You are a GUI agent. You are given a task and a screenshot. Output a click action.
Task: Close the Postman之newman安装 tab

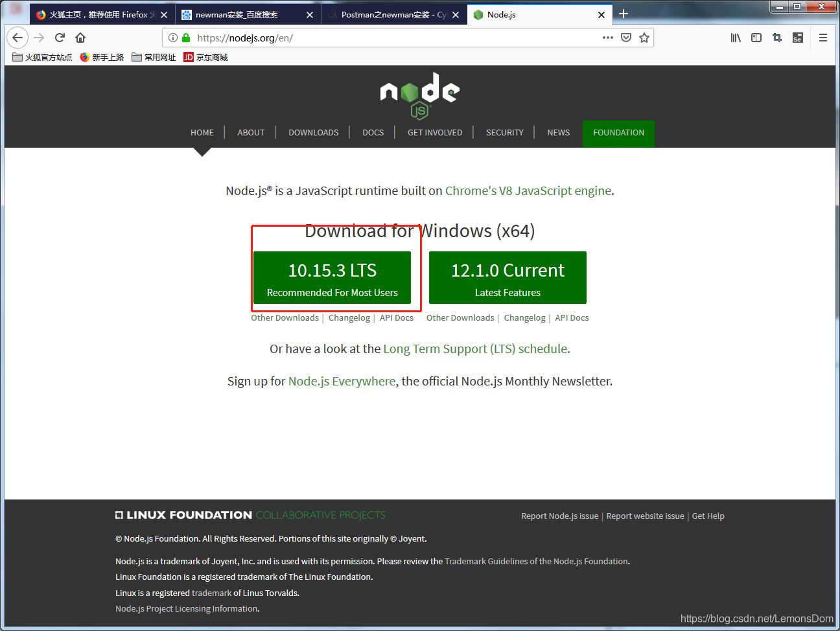(x=456, y=15)
